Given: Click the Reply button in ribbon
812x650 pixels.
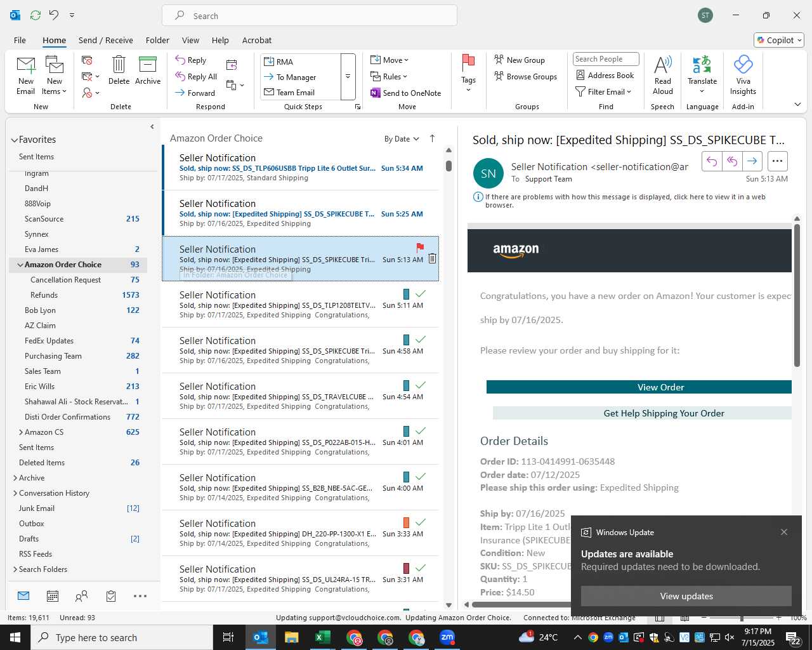Looking at the screenshot, I should [x=191, y=60].
